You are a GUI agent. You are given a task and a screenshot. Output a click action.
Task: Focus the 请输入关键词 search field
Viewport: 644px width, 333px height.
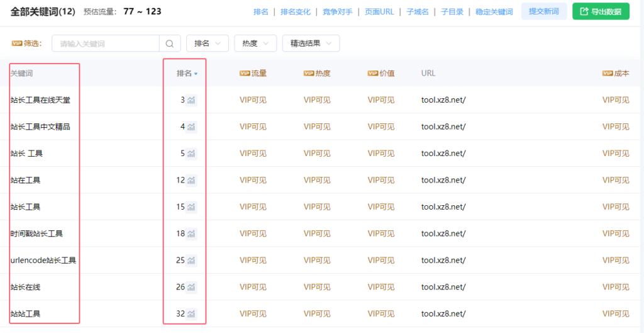click(106, 43)
